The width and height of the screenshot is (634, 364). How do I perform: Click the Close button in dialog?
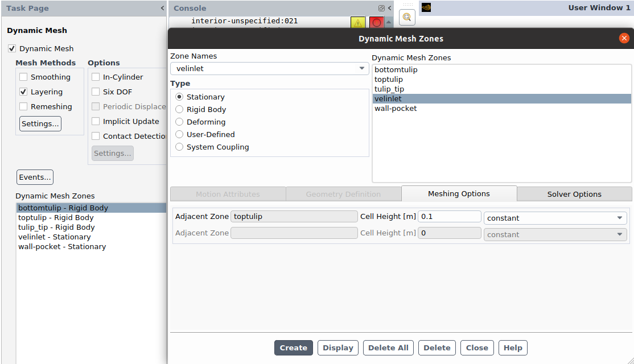(477, 348)
